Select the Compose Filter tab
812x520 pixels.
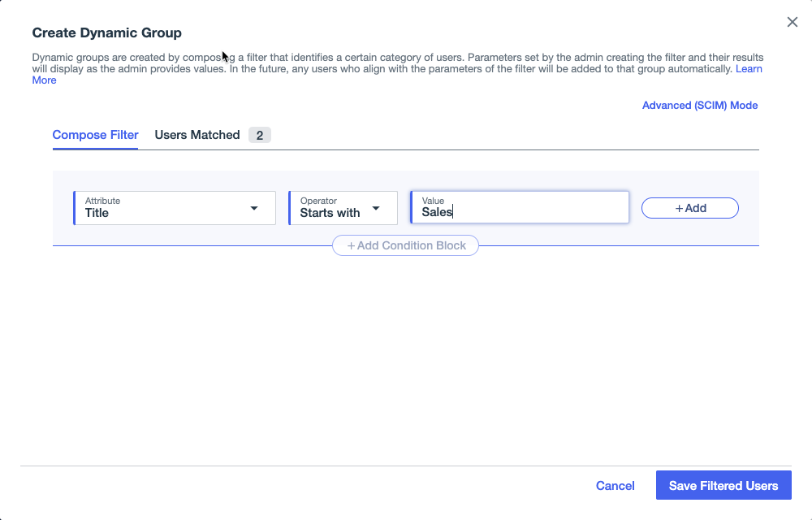pyautogui.click(x=95, y=135)
